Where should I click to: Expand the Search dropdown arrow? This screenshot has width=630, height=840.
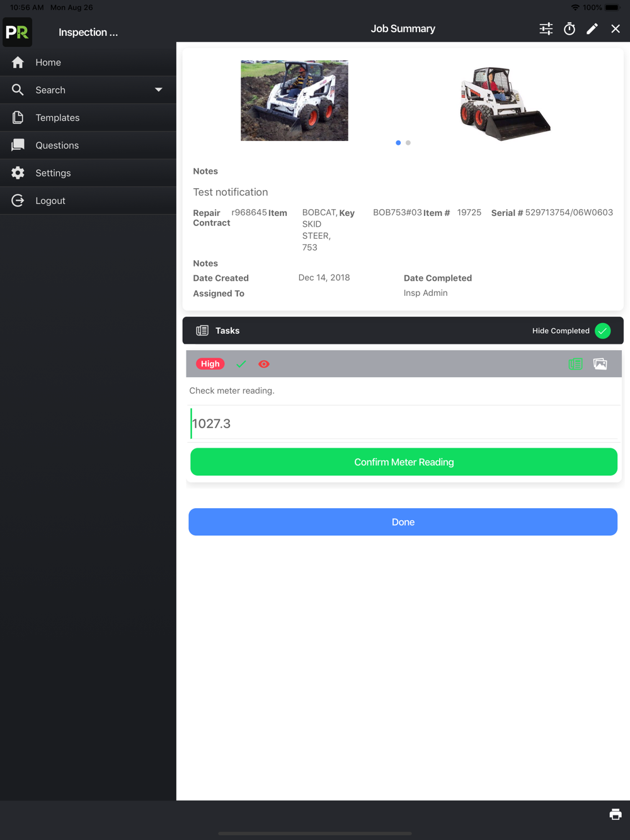click(x=159, y=90)
